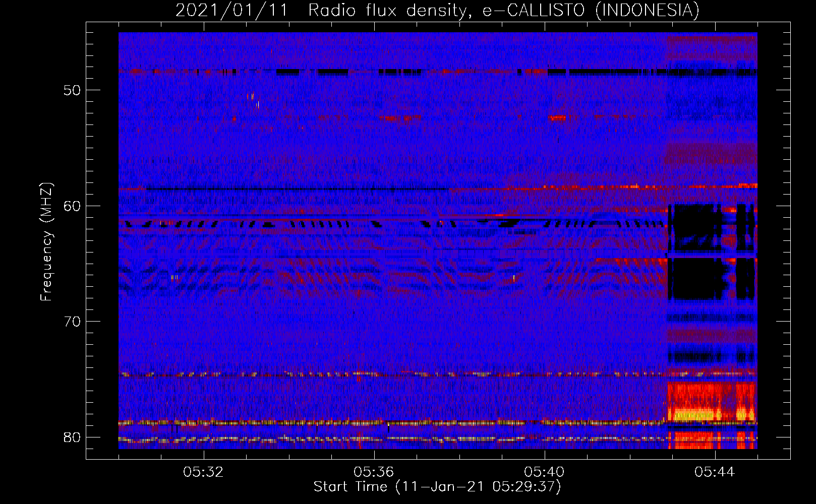The width and height of the screenshot is (816, 504).
Task: Click the 05:32 time tick label
Action: coord(203,472)
